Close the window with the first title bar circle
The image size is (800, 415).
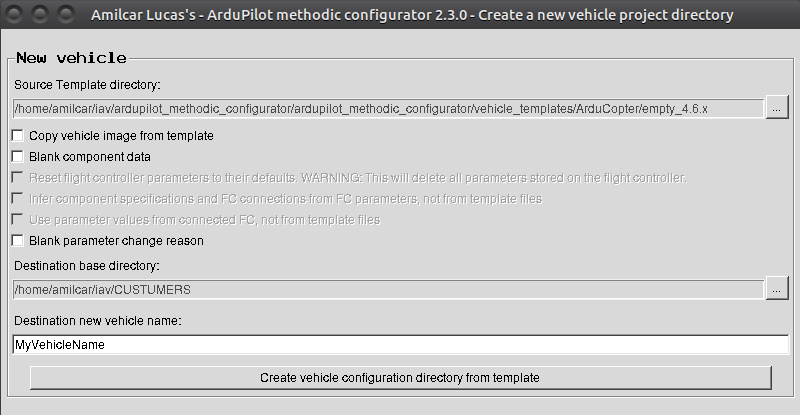point(15,15)
